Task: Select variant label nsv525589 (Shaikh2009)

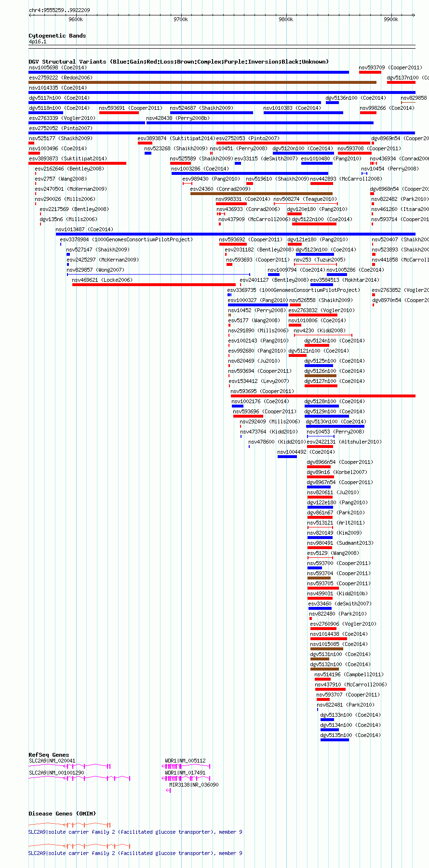Action: [x=201, y=158]
